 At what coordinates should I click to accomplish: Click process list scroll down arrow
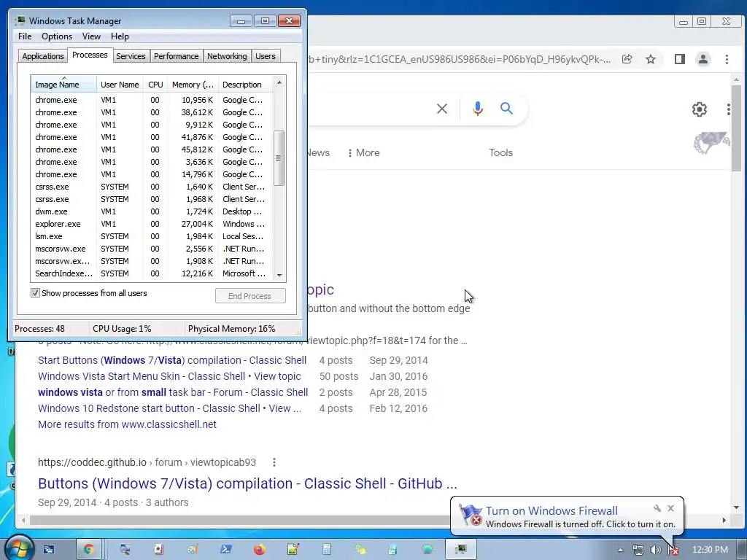279,275
